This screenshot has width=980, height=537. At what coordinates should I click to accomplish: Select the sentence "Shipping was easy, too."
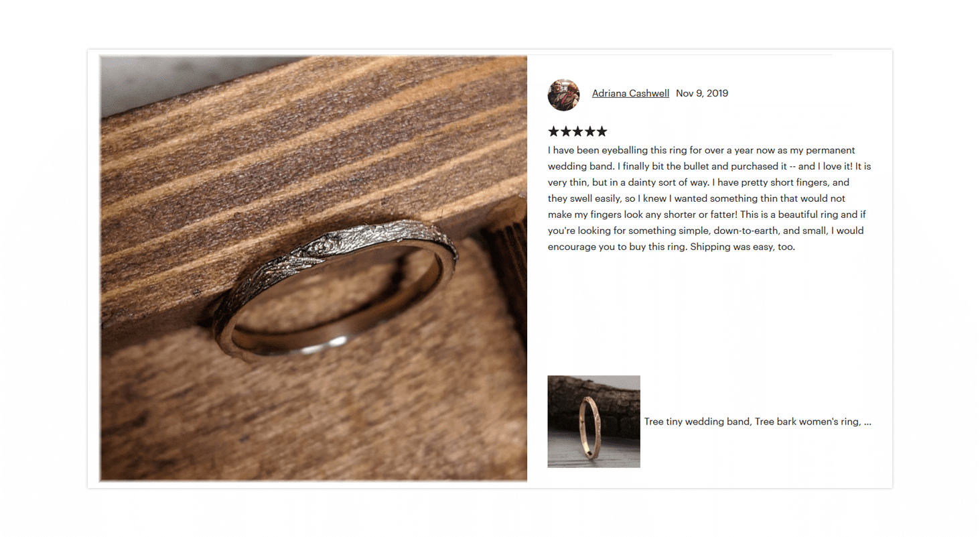pyautogui.click(x=742, y=247)
